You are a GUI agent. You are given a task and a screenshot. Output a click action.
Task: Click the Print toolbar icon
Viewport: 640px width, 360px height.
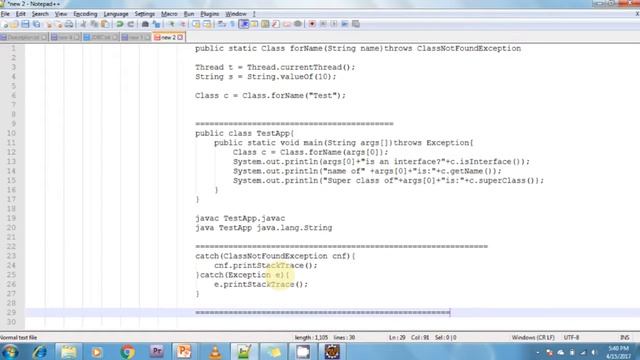click(x=69, y=24)
